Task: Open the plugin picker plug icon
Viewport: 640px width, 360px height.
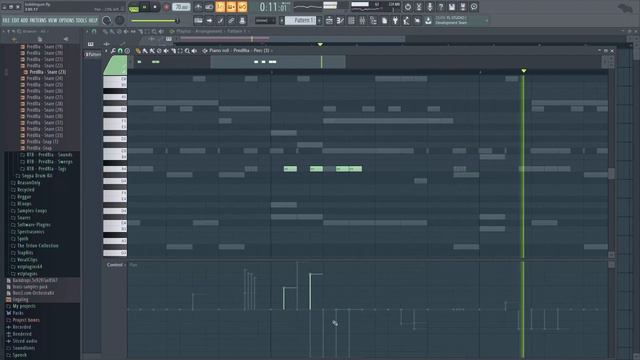Action: tap(396, 20)
